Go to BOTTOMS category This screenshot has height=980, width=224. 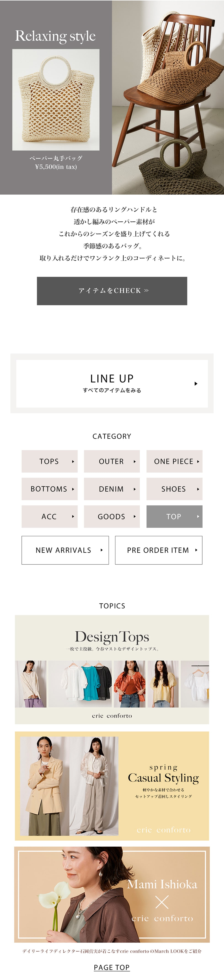(x=50, y=489)
